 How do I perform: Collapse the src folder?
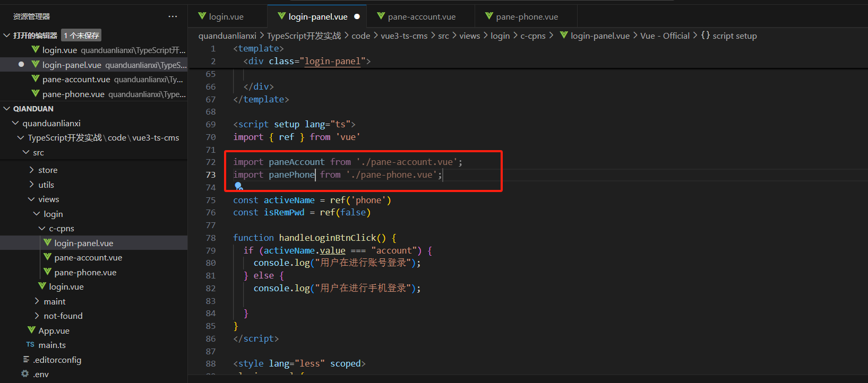[26, 152]
